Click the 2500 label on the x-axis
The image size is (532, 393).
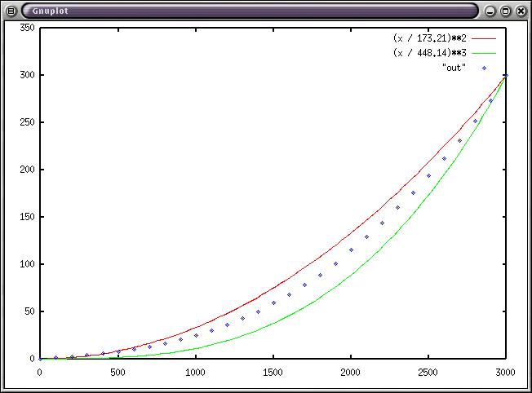pos(428,372)
